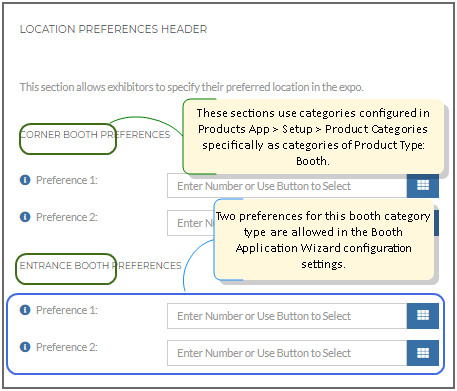Viewport: 457px width, 391px height.
Task: Select the Location Preferences Header title
Action: pos(113,29)
